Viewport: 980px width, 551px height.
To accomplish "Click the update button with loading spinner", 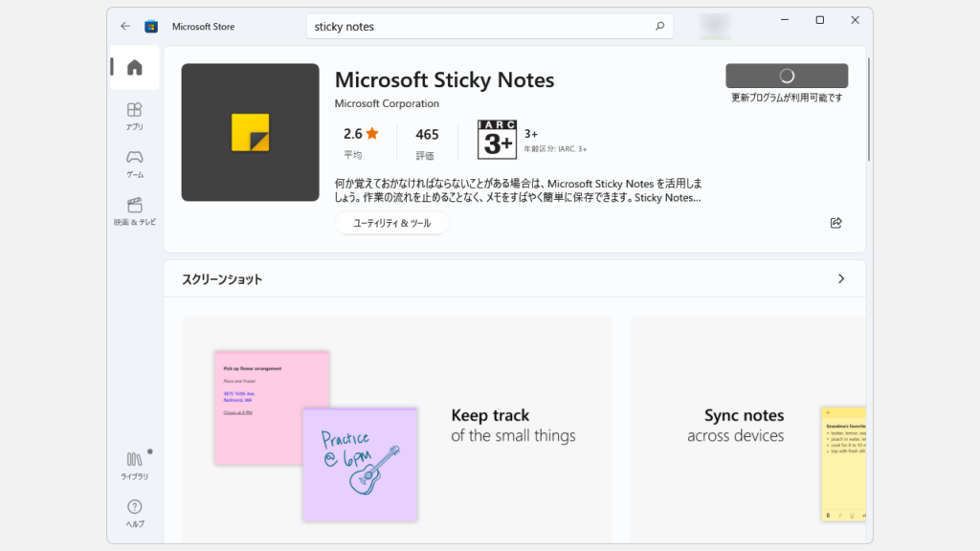I will click(x=787, y=76).
